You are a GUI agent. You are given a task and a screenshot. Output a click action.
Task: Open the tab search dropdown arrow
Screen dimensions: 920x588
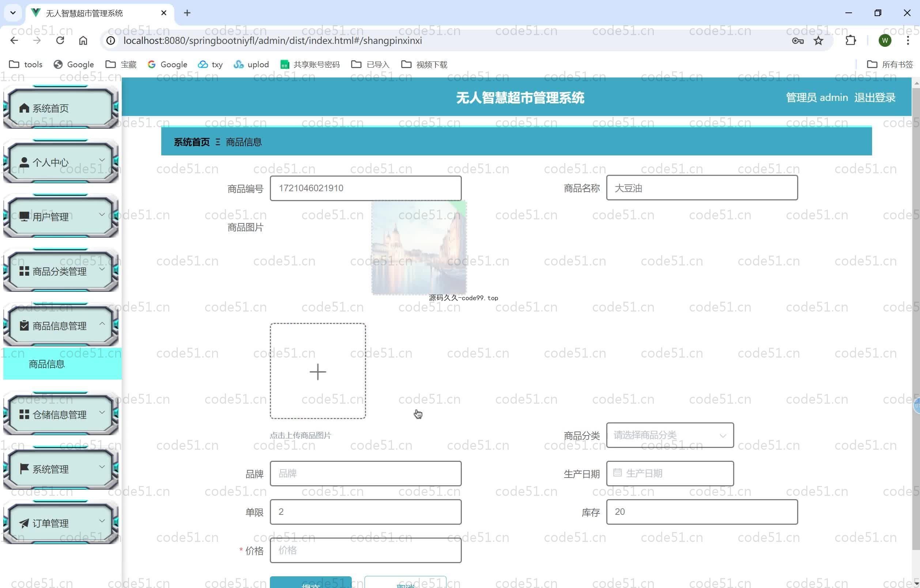pyautogui.click(x=13, y=13)
